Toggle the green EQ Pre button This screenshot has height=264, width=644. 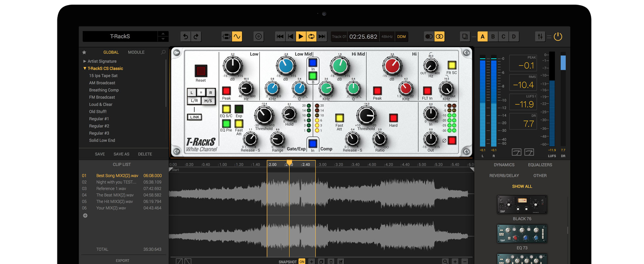[226, 123]
